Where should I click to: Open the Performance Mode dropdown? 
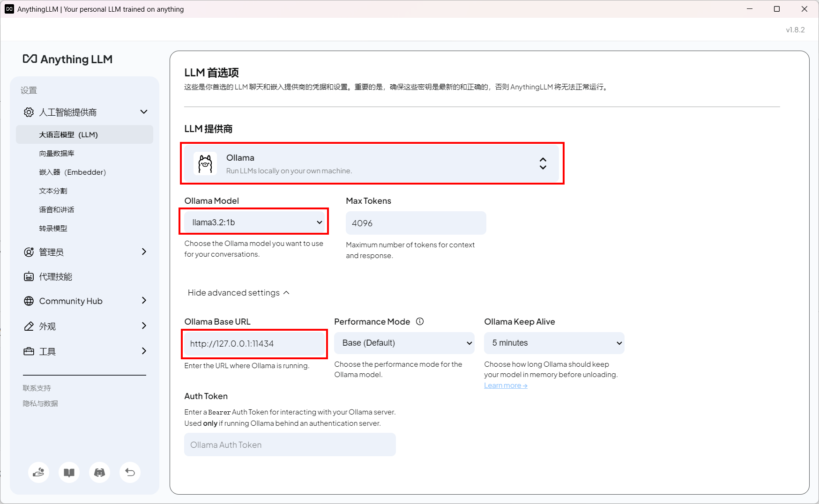pyautogui.click(x=404, y=343)
